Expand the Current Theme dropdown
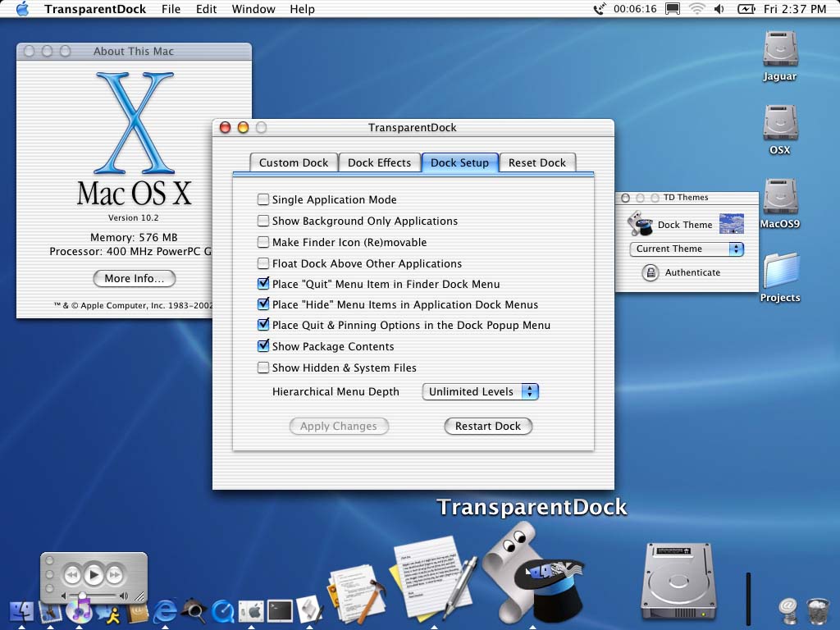840x630 pixels. pos(686,249)
